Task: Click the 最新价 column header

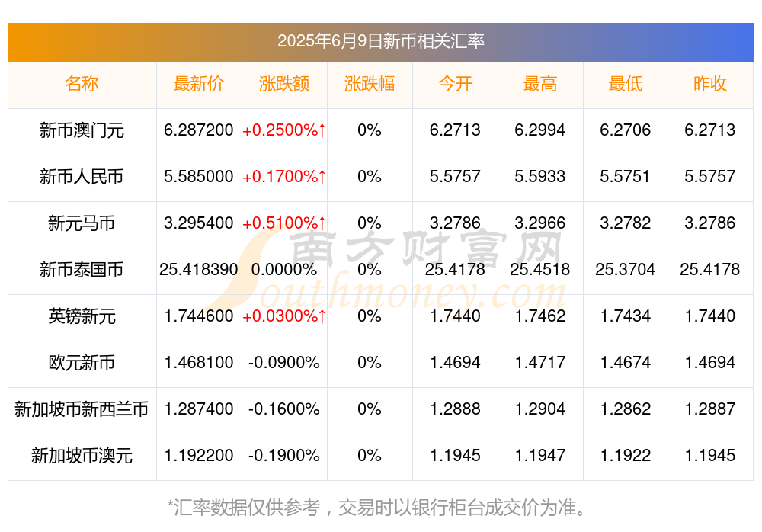Action: coord(198,84)
